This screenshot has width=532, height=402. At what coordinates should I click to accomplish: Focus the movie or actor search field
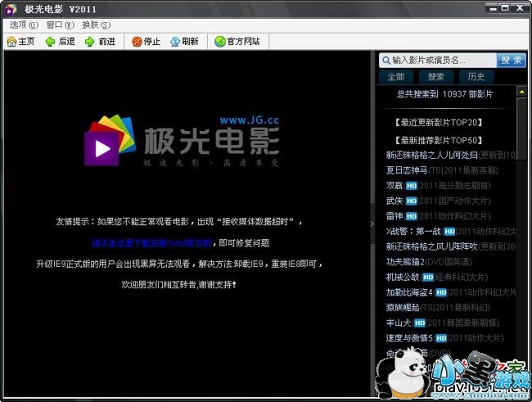(438, 61)
